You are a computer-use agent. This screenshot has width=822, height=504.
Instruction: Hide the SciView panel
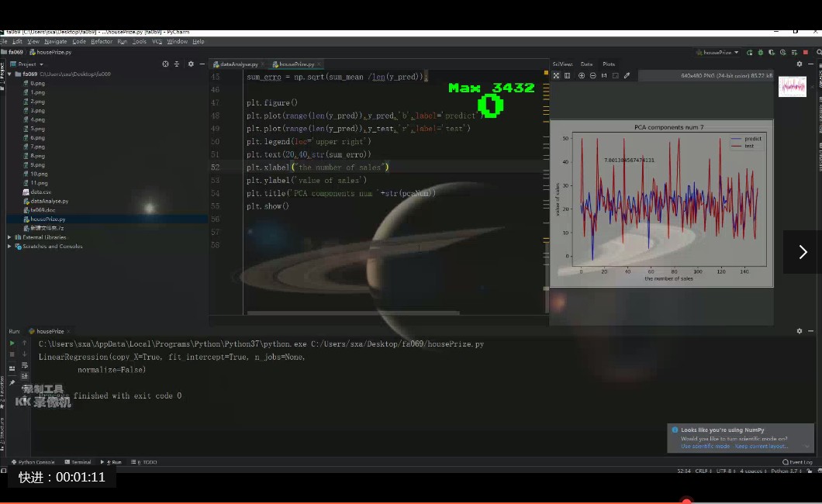[x=811, y=64]
